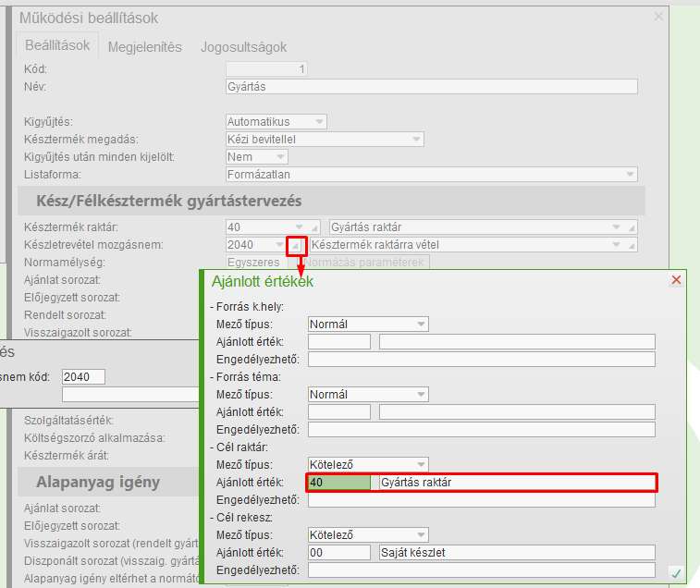The width and height of the screenshot is (700, 588).
Task: Expand Gyártás raktár name dropdown arrow
Action: (616, 227)
